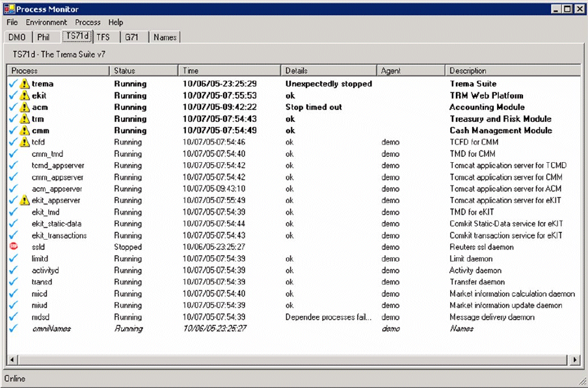Click the blue checkmark on the omniNames row
The width and height of the screenshot is (588, 388).
[x=14, y=328]
